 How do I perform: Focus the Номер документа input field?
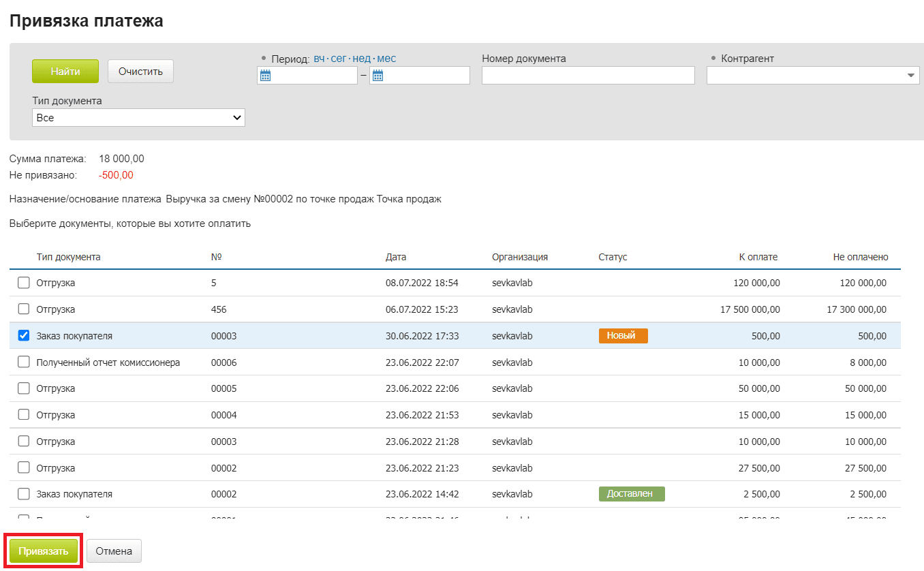(x=587, y=76)
